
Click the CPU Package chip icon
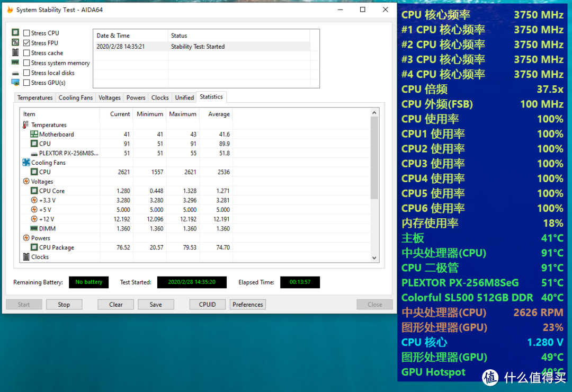point(34,247)
